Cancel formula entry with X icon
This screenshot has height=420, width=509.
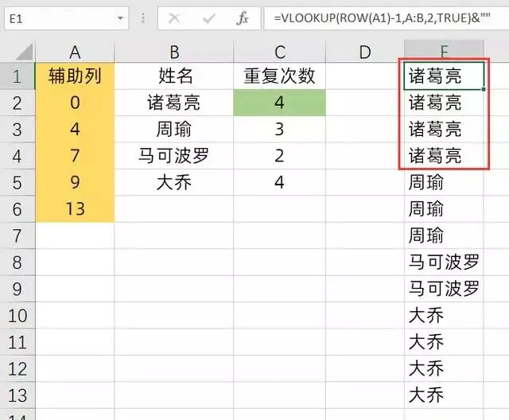(174, 18)
